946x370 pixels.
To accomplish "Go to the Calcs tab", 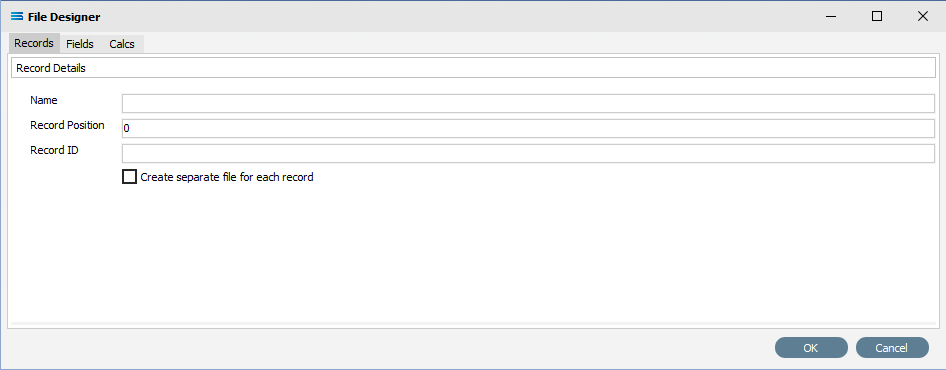I will tap(122, 44).
